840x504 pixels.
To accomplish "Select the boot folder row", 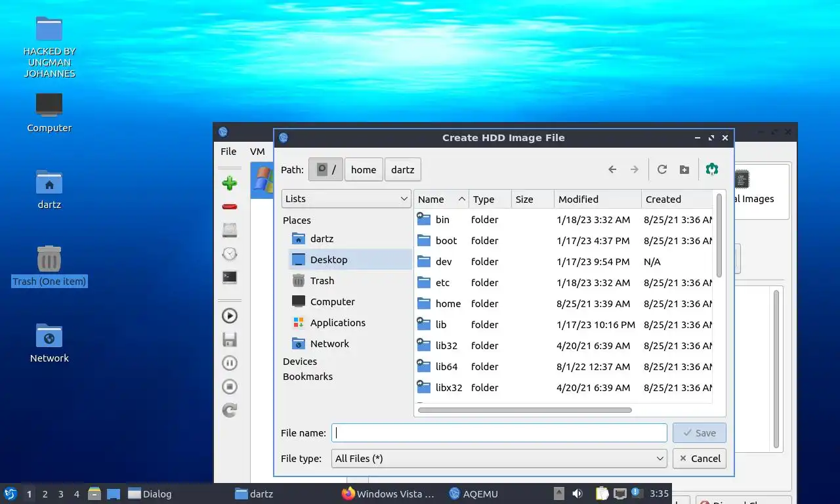I will click(x=564, y=241).
